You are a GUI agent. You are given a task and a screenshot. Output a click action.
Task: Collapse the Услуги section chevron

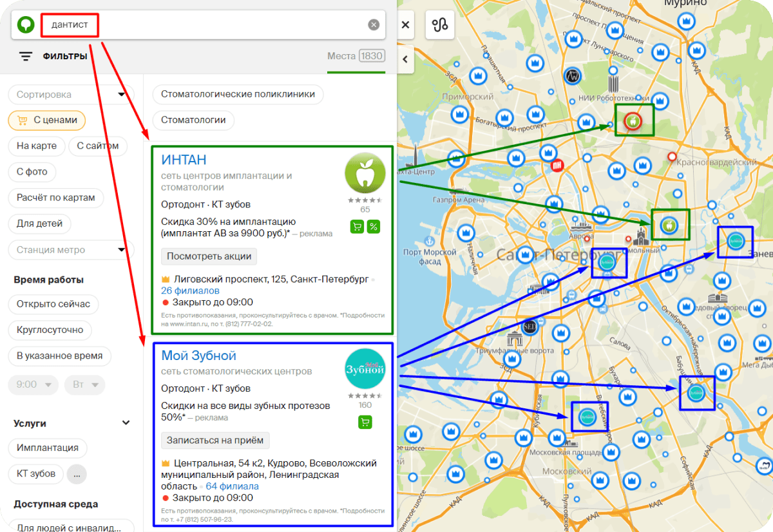tap(126, 423)
